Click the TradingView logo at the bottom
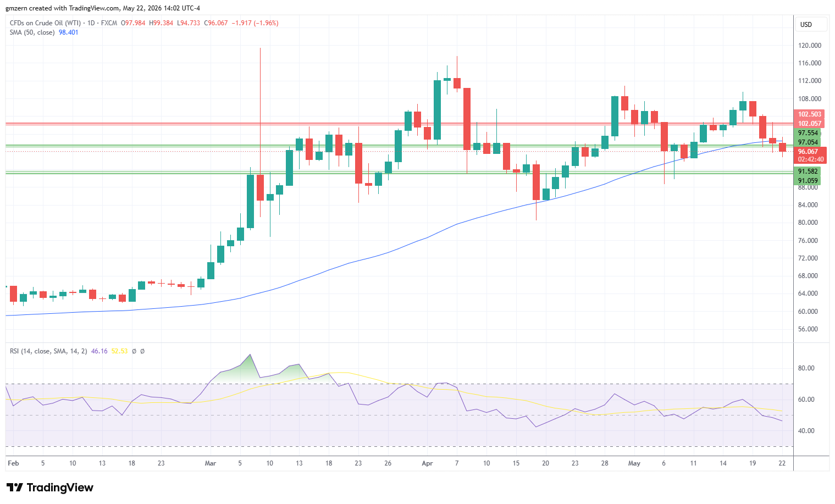The width and height of the screenshot is (835, 504). coord(49,488)
